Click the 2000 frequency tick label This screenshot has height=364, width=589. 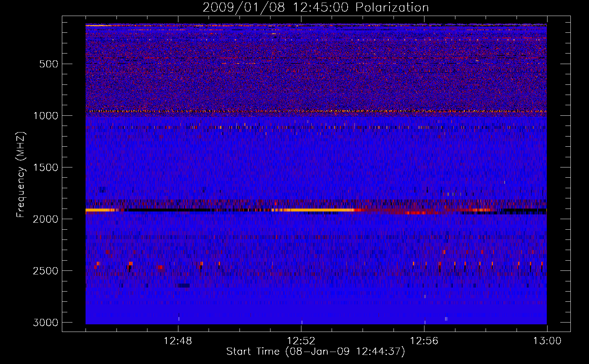[x=46, y=219]
